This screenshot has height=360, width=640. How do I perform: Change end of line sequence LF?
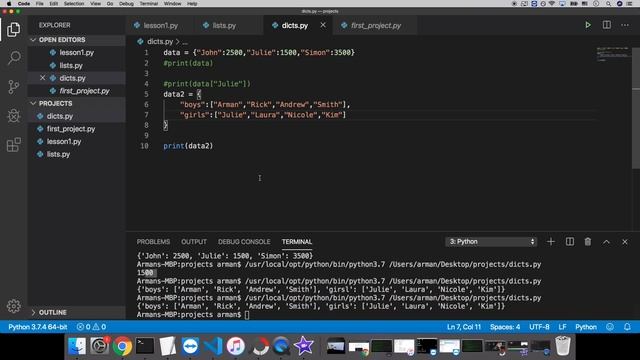point(562,327)
